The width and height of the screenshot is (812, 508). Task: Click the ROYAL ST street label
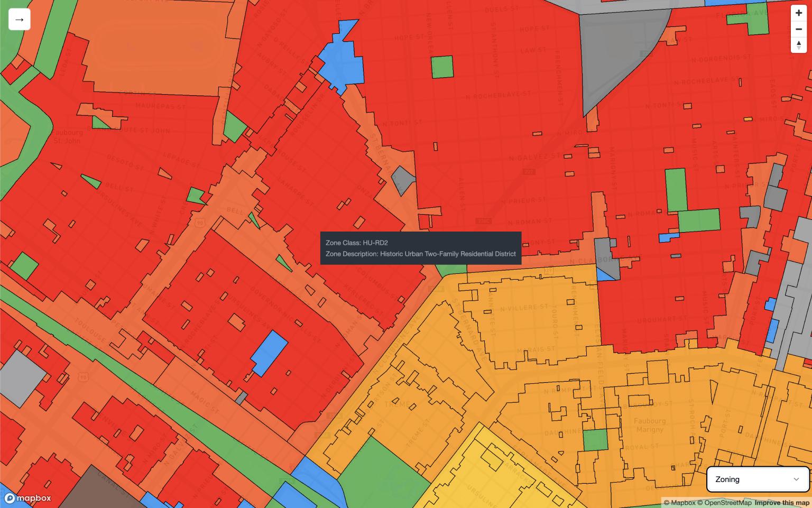642,447
